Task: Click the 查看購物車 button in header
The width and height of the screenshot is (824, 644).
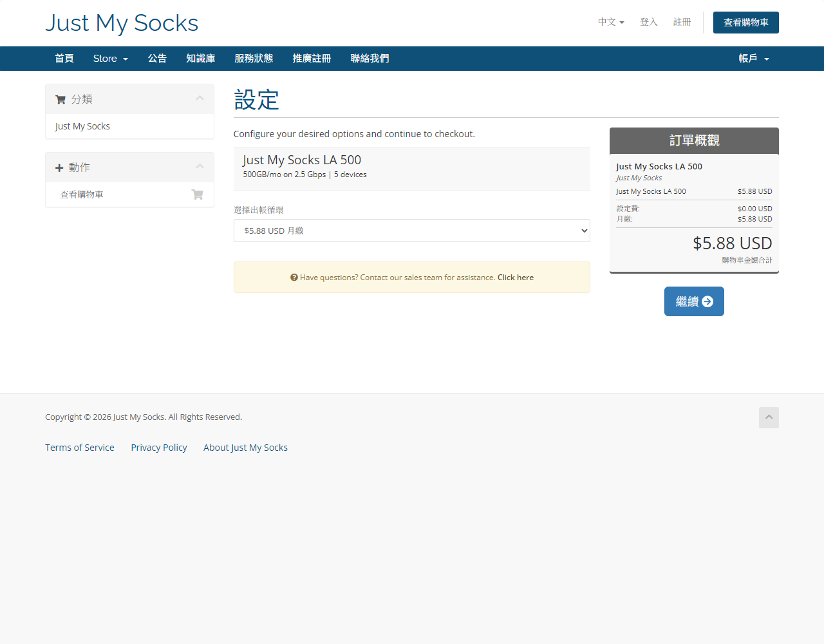Action: tap(746, 23)
